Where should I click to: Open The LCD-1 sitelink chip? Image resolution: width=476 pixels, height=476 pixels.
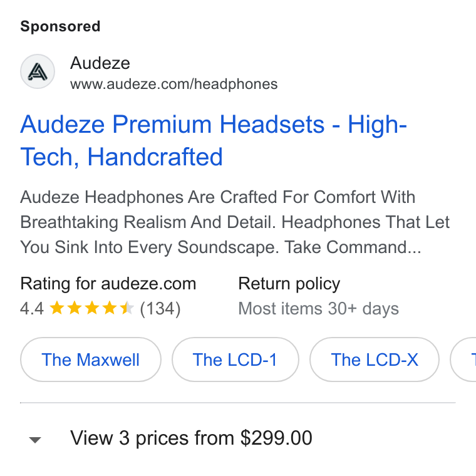point(235,360)
